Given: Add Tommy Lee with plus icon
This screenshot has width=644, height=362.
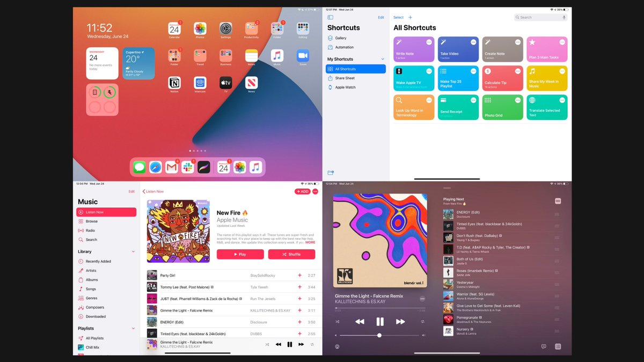Looking at the screenshot, I should coord(300,287).
